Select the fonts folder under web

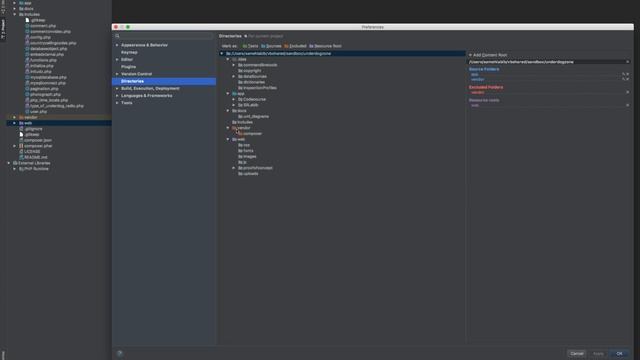point(246,151)
